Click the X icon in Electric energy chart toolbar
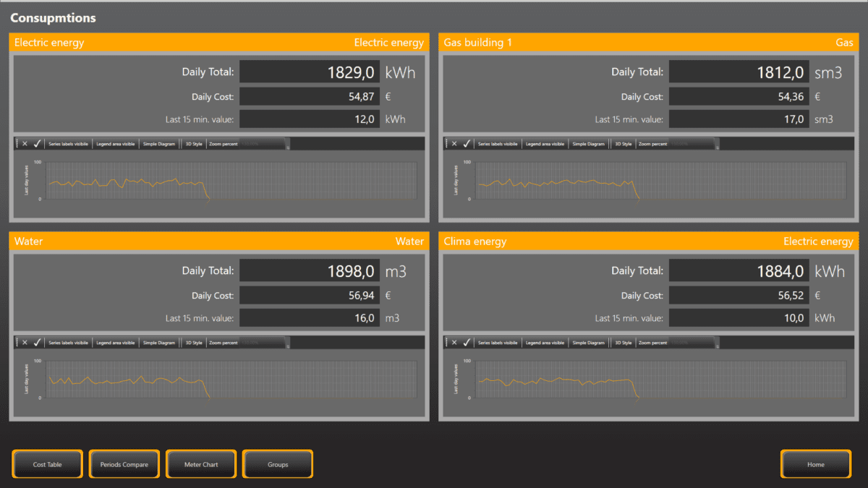868x488 pixels. point(25,144)
